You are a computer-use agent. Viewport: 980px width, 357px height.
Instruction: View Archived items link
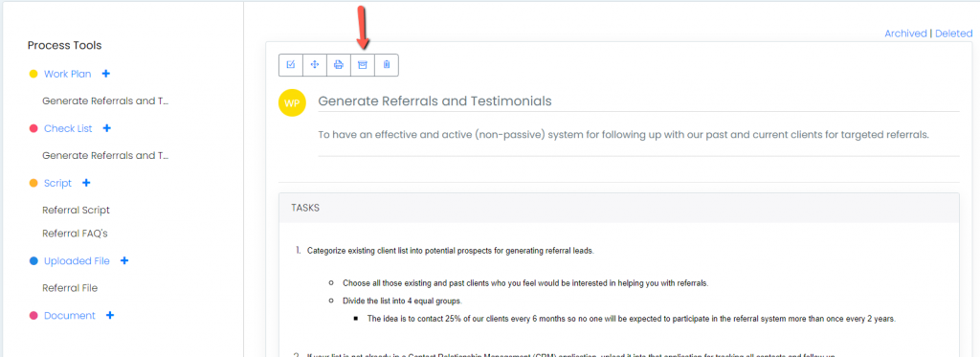[905, 33]
